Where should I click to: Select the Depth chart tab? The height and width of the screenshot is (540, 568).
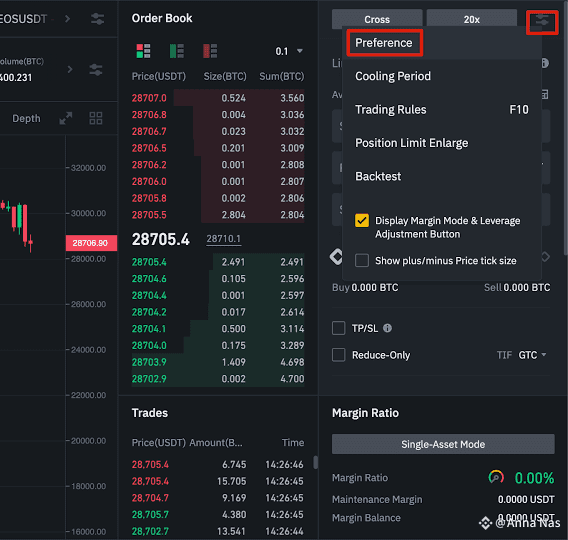[x=26, y=118]
